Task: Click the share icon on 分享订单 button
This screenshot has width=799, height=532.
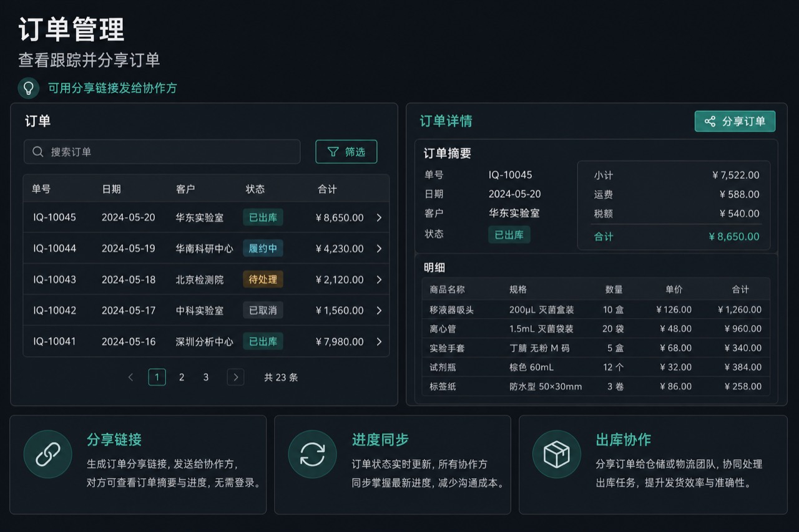Action: [x=710, y=121]
